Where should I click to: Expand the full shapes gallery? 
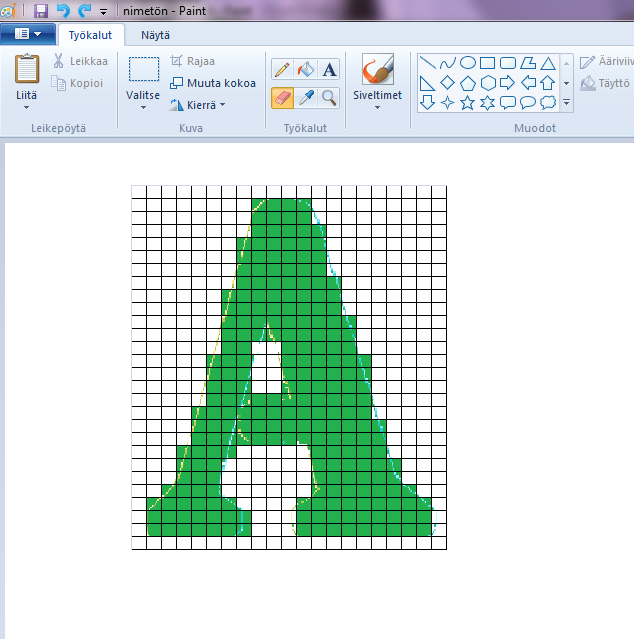[x=566, y=102]
